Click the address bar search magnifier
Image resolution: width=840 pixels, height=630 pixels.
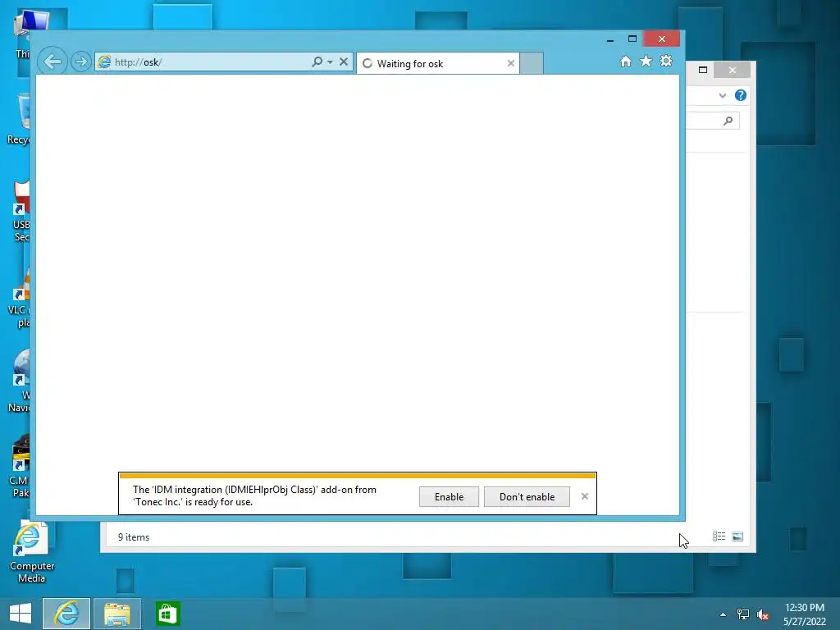coord(317,62)
